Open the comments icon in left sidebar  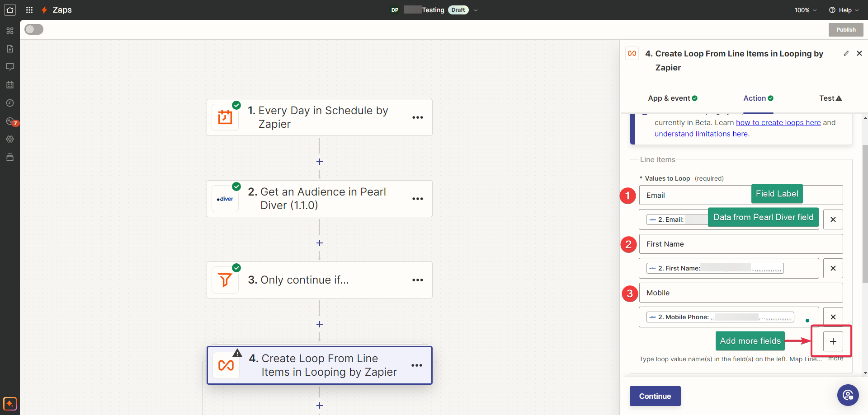(x=10, y=67)
